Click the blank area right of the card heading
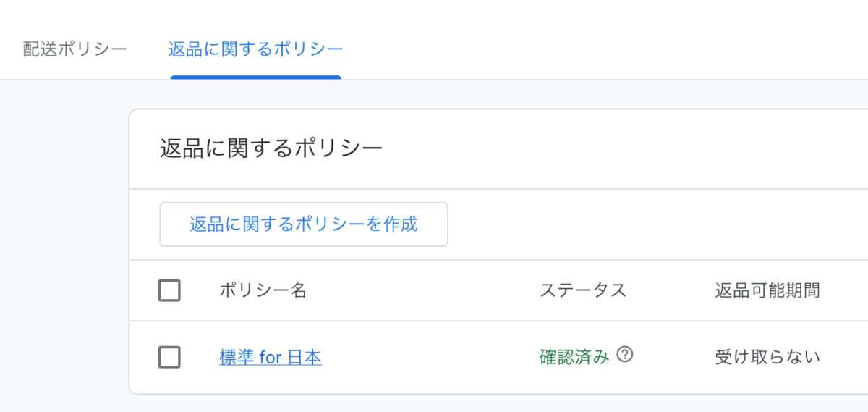This screenshot has height=412, width=868. (615, 148)
